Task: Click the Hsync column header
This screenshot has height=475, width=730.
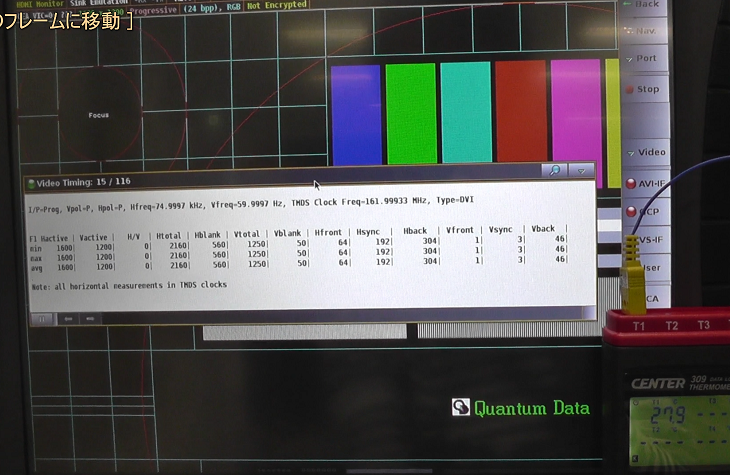Action: tap(368, 231)
